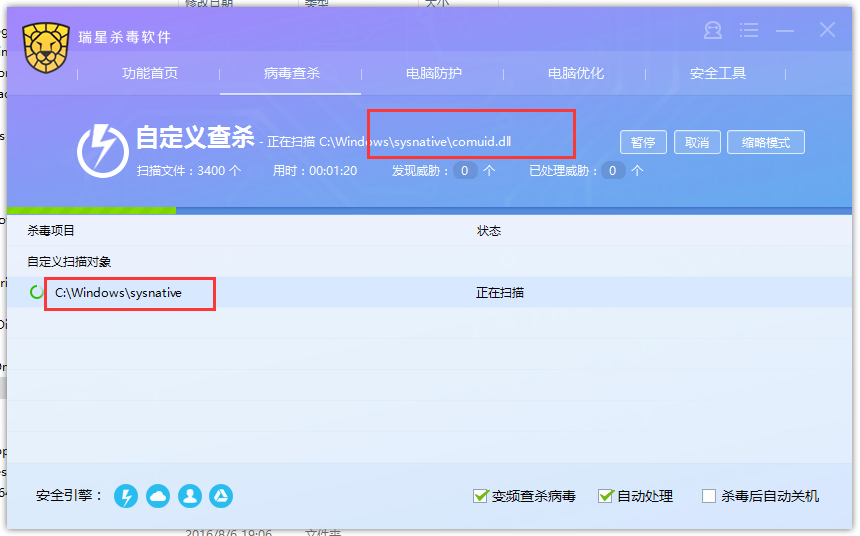Select the C:\Windows\sysnative scan row
The image size is (860, 536).
(429, 292)
